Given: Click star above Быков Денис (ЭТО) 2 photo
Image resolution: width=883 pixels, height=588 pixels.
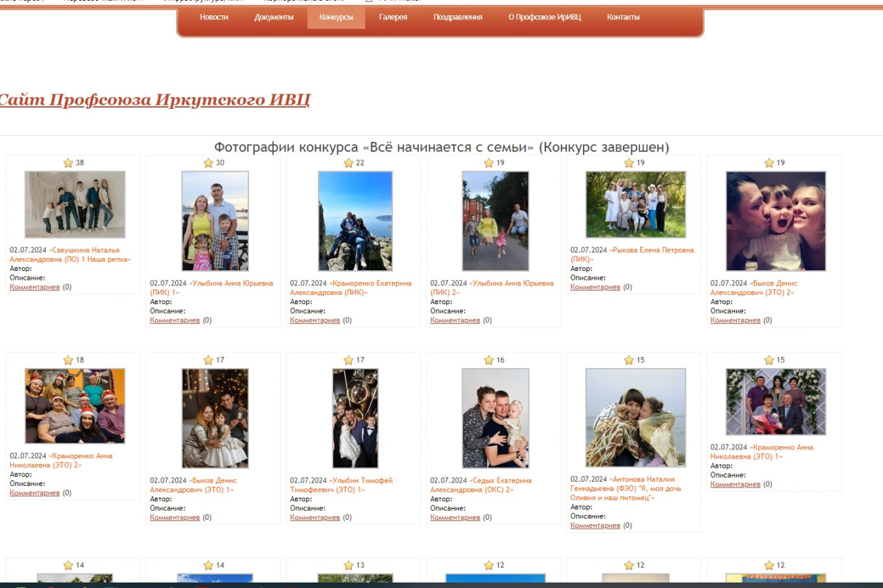Looking at the screenshot, I should [769, 163].
